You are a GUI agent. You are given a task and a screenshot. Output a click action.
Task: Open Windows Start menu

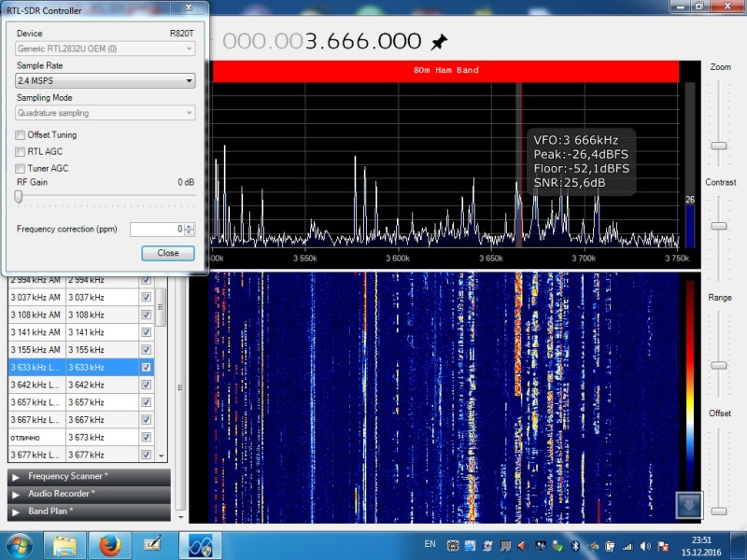pos(20,546)
